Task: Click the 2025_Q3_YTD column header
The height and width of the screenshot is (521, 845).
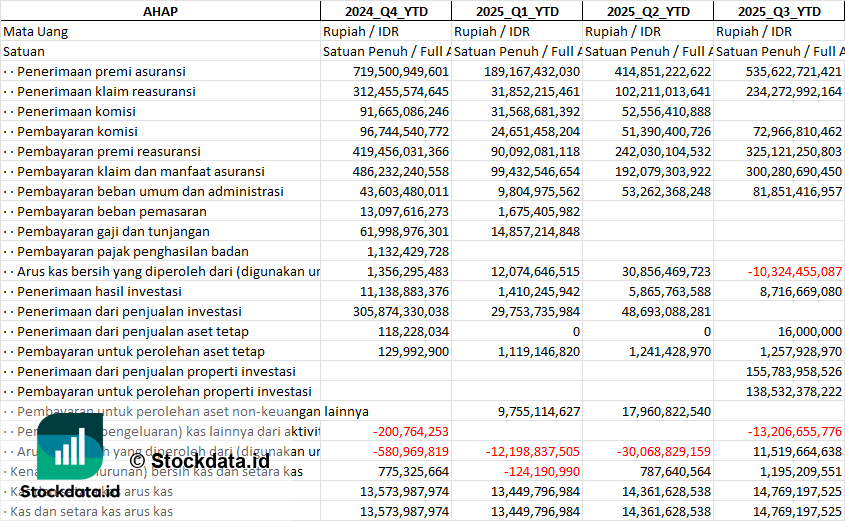Action: point(779,11)
